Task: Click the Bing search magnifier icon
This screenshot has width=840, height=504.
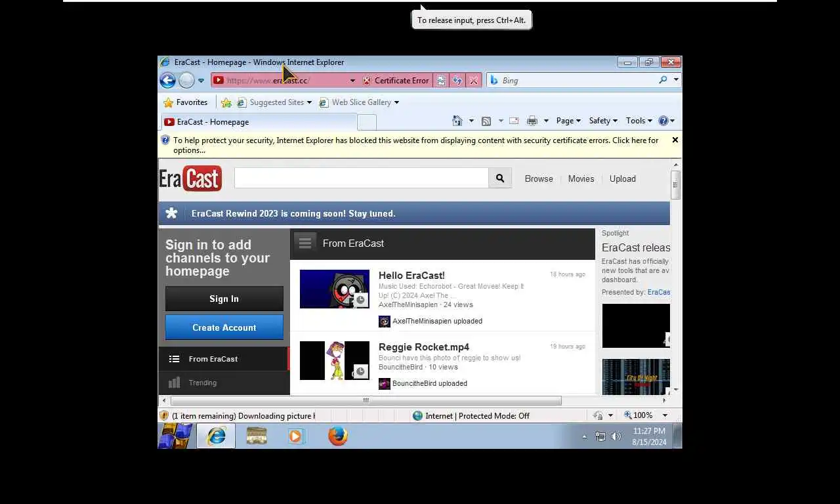Action: (x=663, y=80)
